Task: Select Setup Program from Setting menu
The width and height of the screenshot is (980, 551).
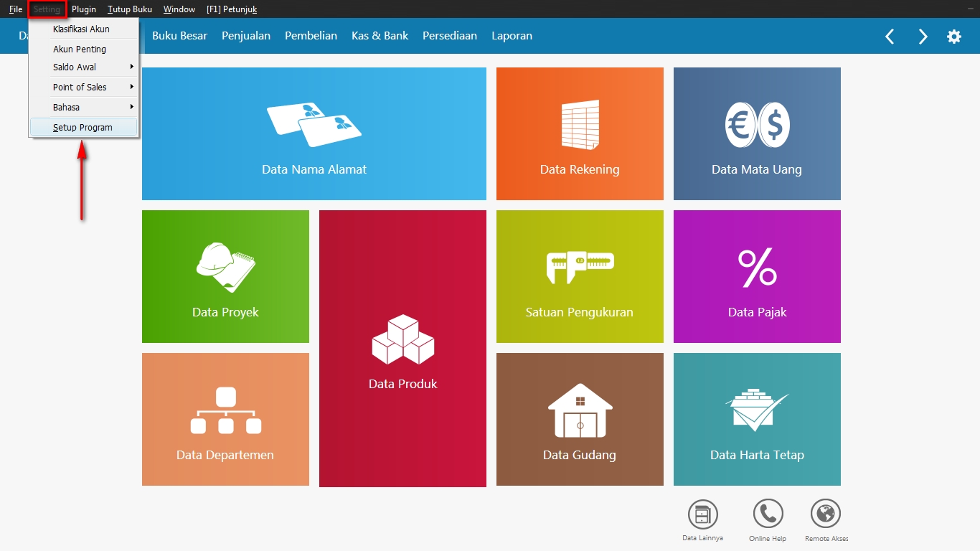Action: coord(84,127)
